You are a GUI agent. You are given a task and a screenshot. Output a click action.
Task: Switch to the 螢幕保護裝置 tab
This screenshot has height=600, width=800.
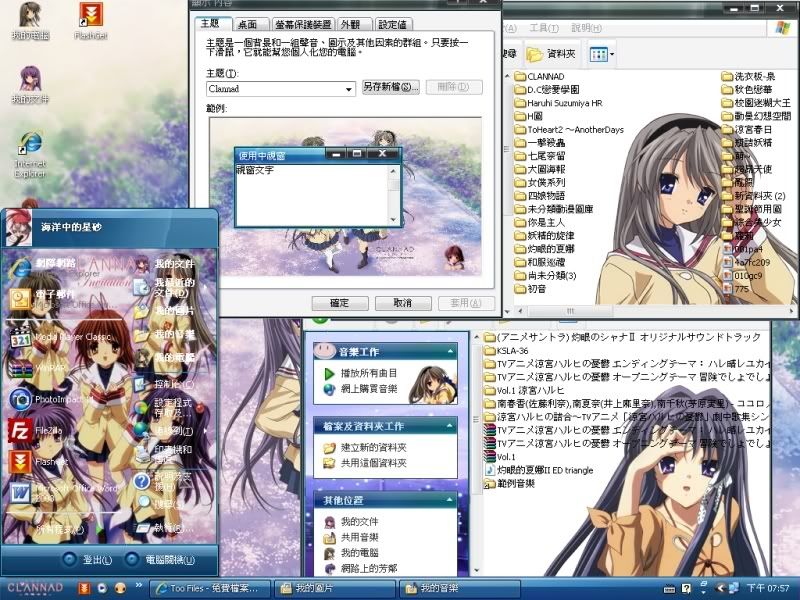[x=303, y=24]
